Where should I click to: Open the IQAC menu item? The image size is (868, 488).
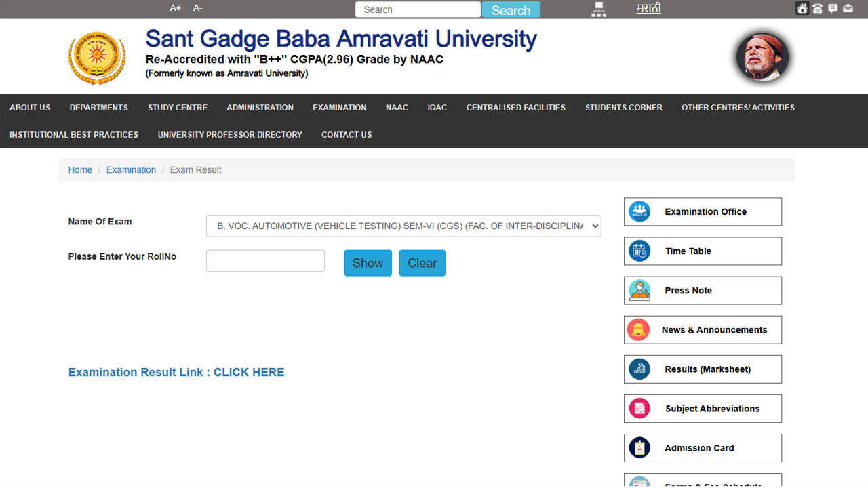pyautogui.click(x=437, y=107)
